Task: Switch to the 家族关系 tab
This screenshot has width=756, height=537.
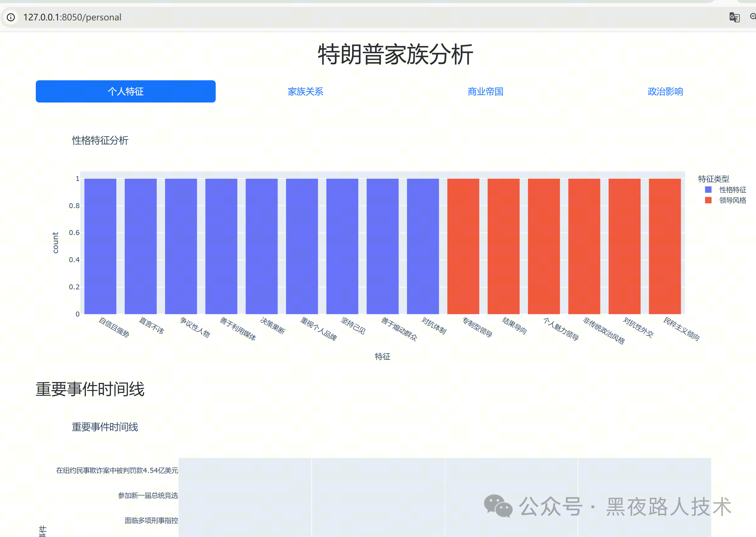Action: pos(305,92)
